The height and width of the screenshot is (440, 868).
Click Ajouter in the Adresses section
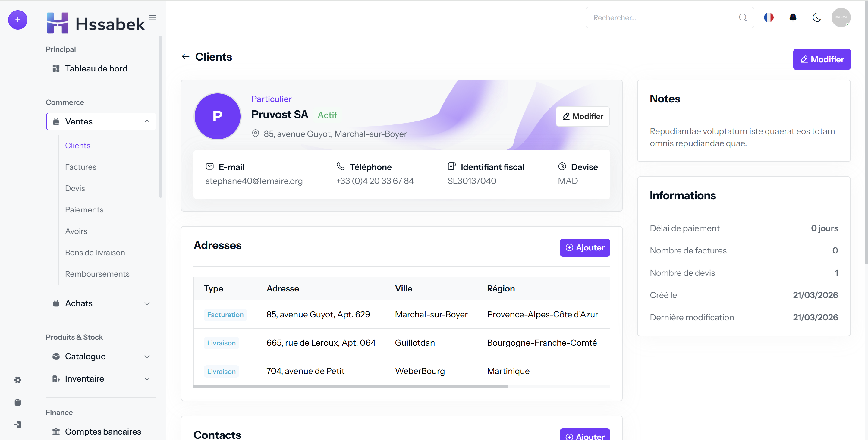point(585,248)
